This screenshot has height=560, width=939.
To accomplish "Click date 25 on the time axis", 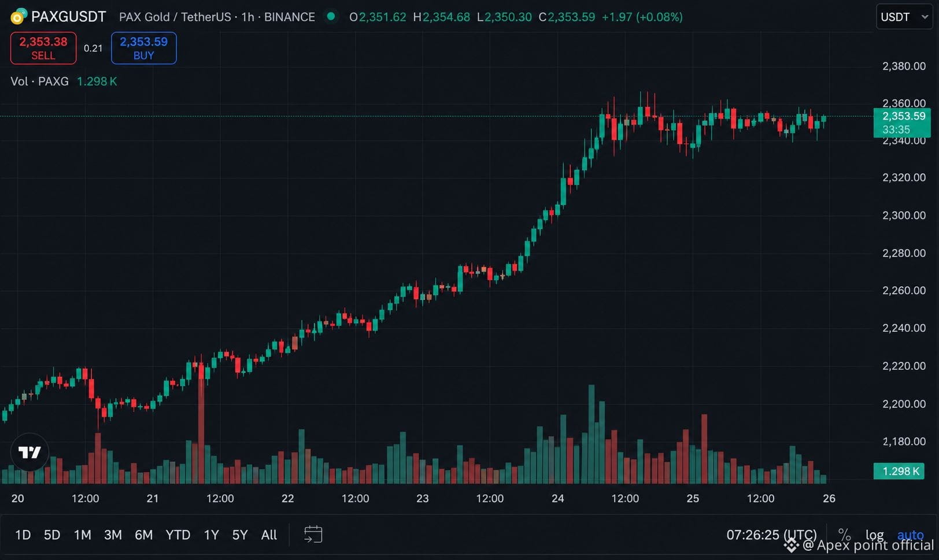I will click(693, 498).
